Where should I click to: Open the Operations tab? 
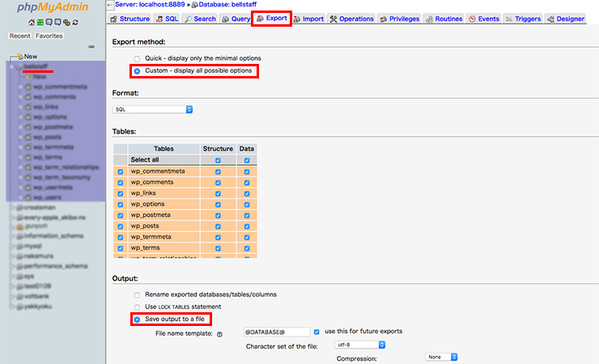point(350,19)
